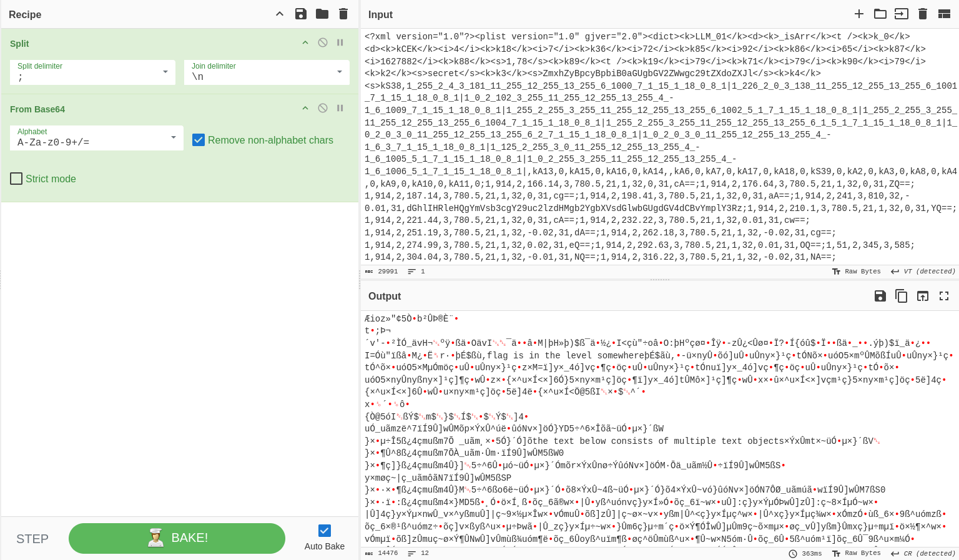Viewport: 959px width, 560px height.
Task: Maximise the output pane
Action: [x=944, y=296]
